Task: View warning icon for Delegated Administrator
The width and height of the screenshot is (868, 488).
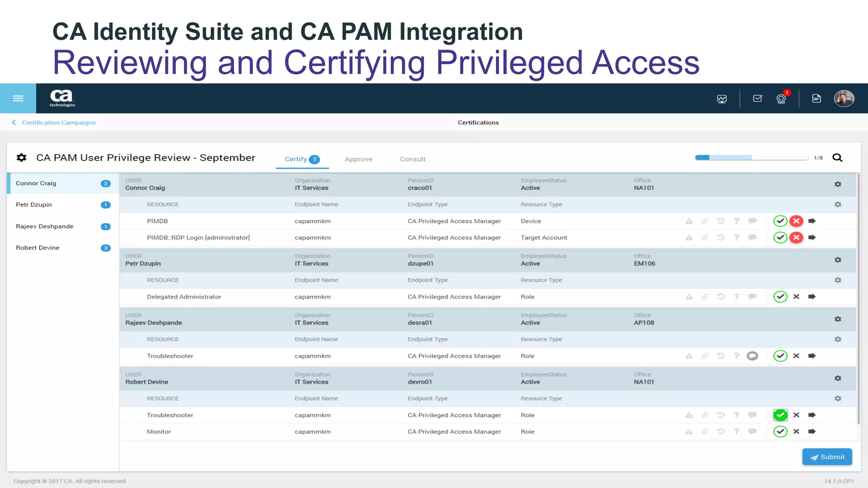Action: [689, 297]
